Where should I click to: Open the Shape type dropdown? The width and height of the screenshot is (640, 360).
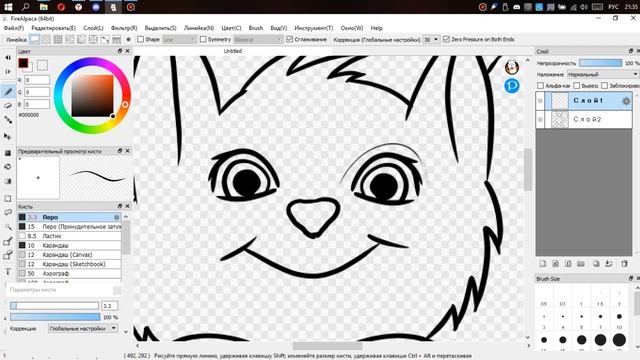[179, 40]
